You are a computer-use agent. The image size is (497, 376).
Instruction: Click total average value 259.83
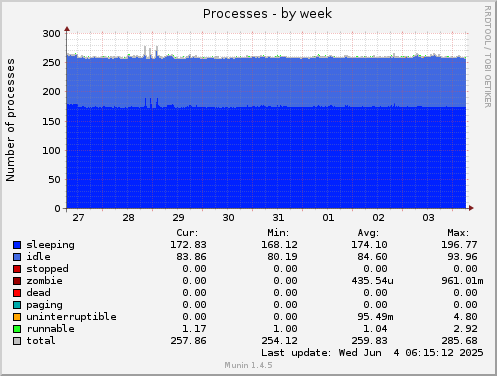pos(369,341)
